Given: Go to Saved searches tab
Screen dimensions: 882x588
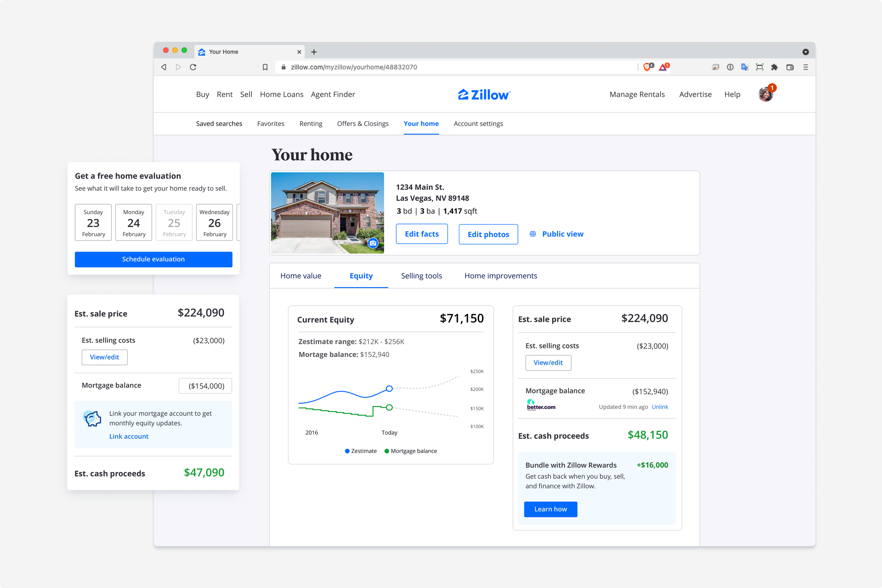Looking at the screenshot, I should (219, 124).
